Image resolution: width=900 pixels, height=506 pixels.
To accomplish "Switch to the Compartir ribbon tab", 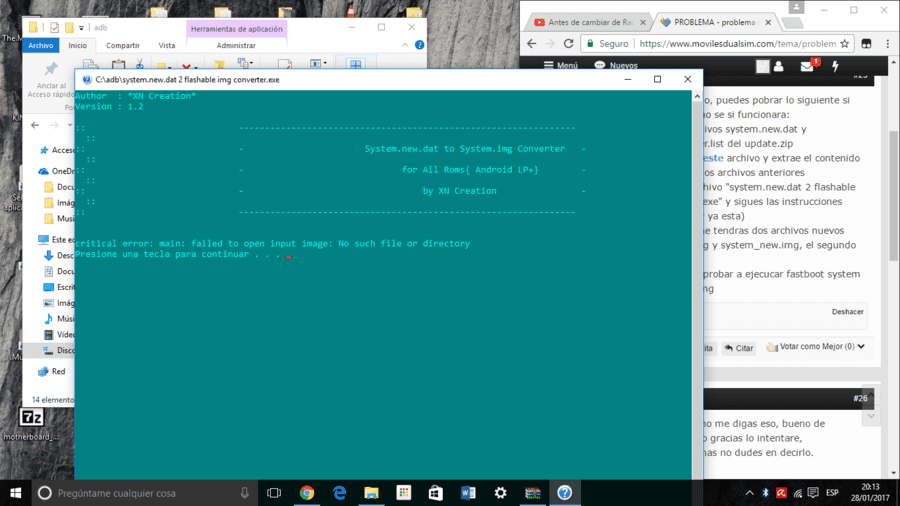I will click(x=123, y=45).
